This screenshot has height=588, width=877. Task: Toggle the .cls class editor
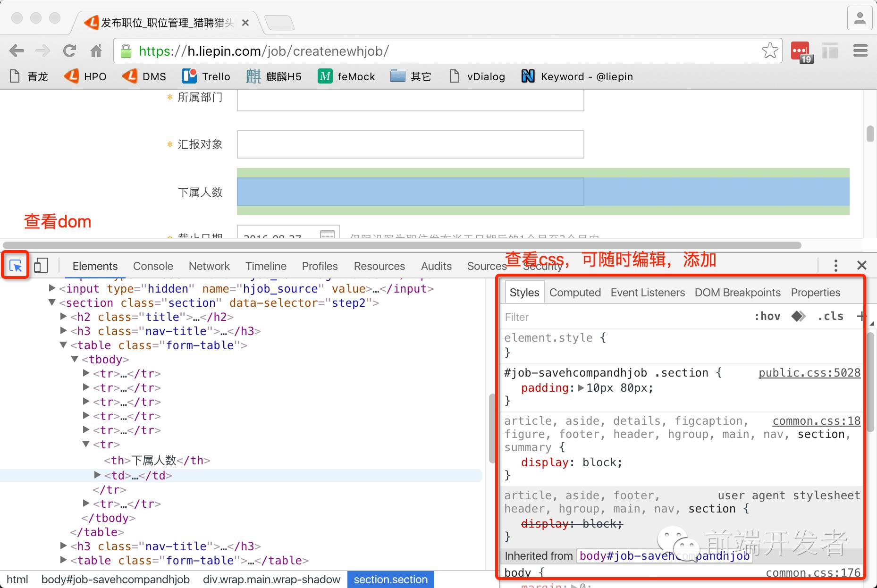tap(830, 316)
